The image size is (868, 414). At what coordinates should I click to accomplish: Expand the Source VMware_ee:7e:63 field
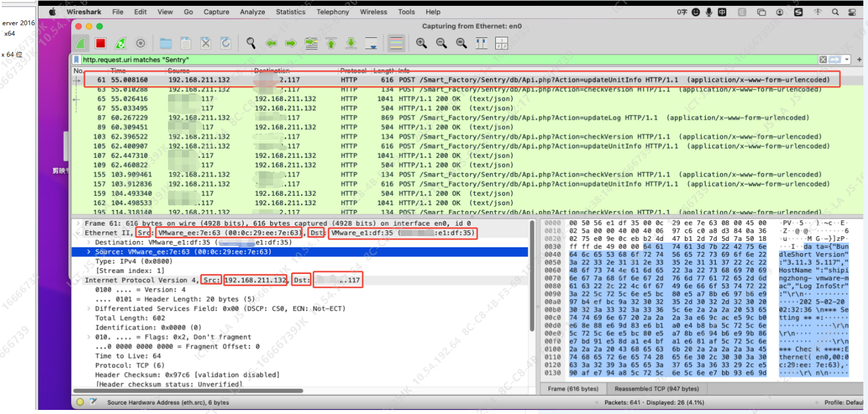coord(89,252)
